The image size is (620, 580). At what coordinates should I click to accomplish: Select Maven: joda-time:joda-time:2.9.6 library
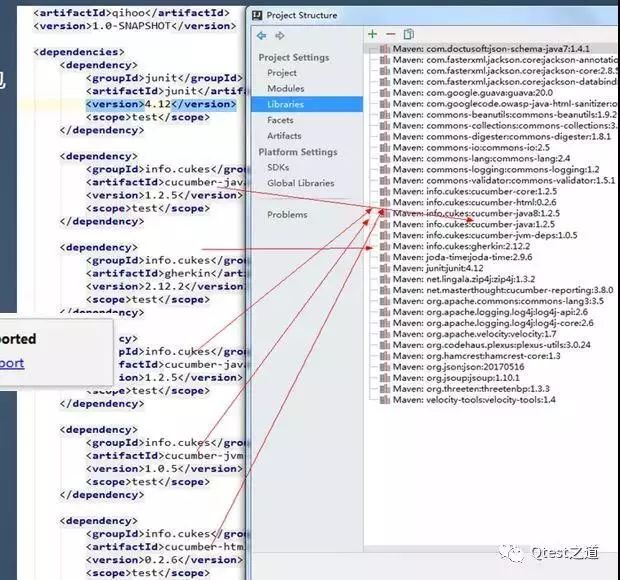tap(463, 257)
